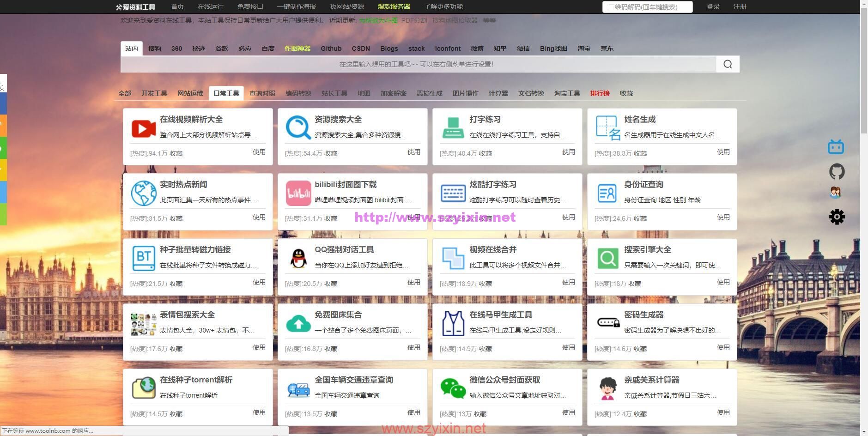Switch to the 图片操作 category tab
The width and height of the screenshot is (868, 436).
point(466,93)
